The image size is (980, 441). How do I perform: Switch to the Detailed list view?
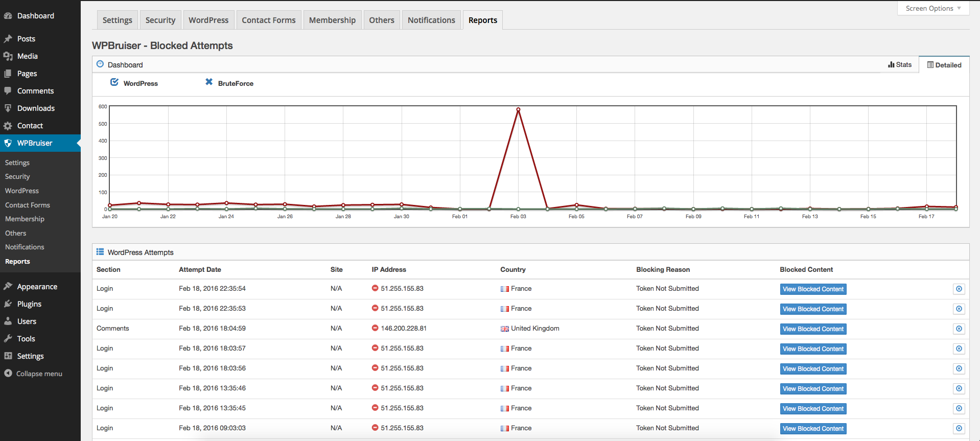944,65
